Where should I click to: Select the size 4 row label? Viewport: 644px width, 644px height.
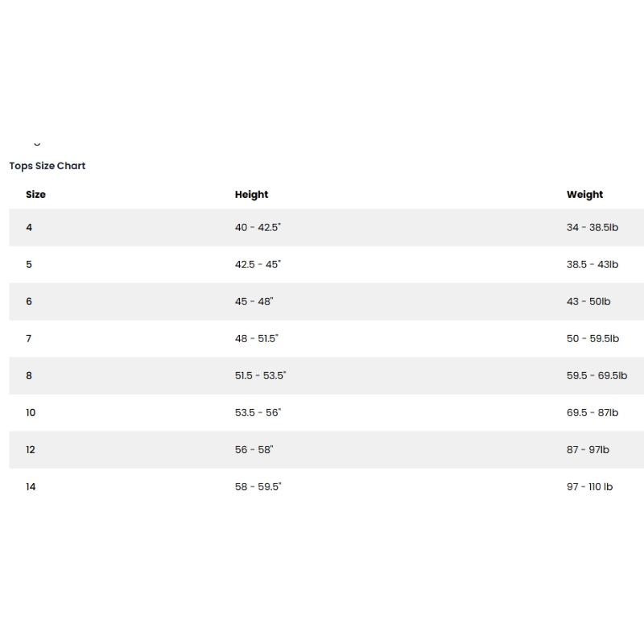(29, 228)
